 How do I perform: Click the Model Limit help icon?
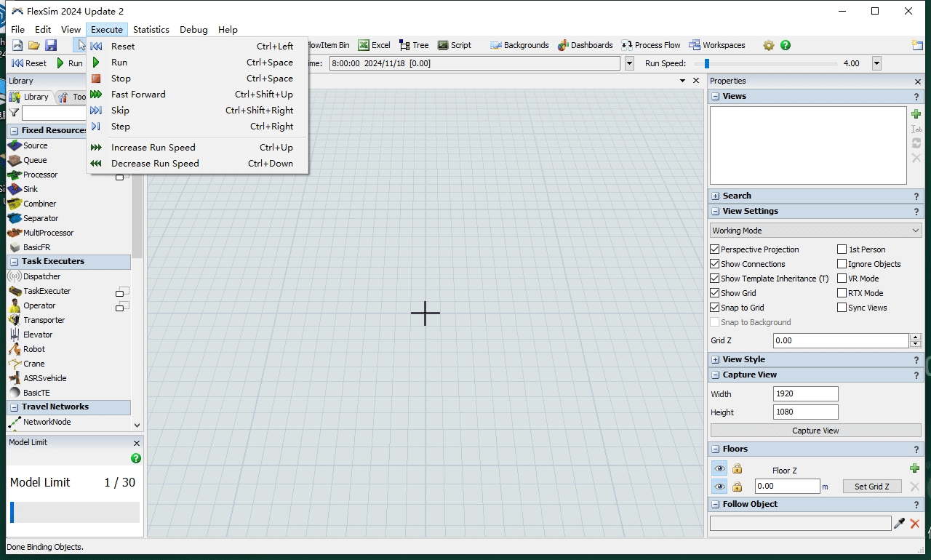(136, 458)
